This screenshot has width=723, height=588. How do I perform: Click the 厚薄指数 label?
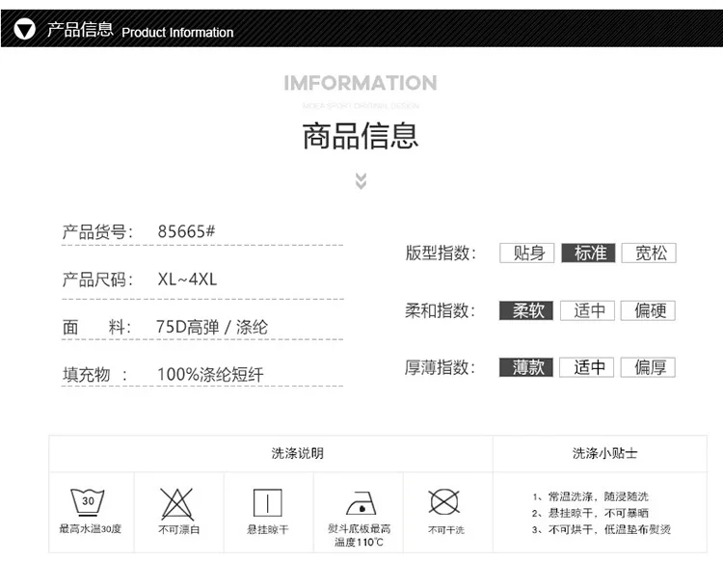(x=440, y=367)
